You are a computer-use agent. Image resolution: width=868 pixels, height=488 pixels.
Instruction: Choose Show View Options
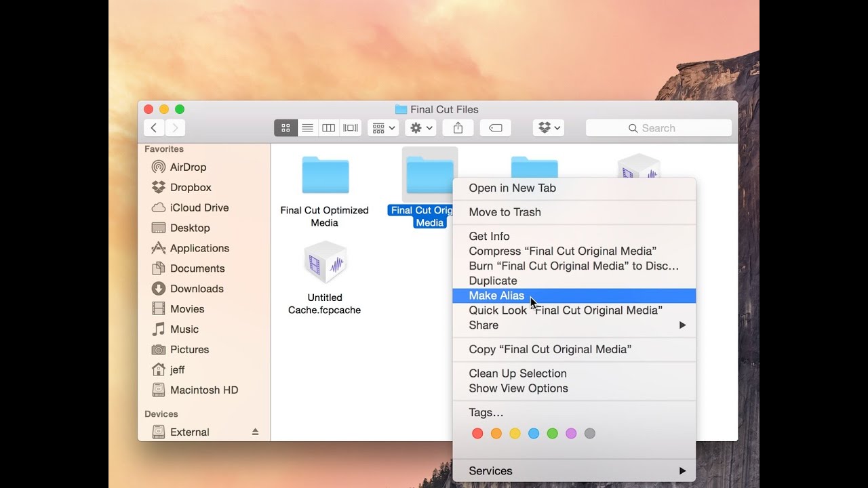tap(574, 388)
